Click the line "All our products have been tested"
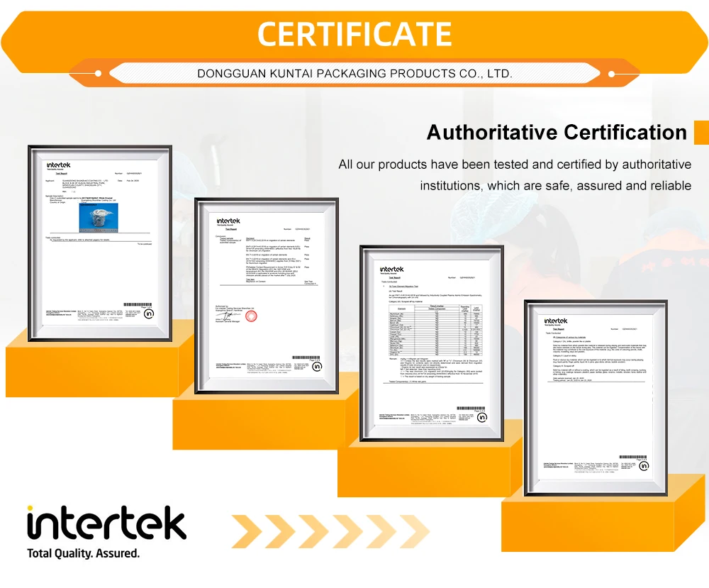This screenshot has width=709, height=588. (x=515, y=164)
